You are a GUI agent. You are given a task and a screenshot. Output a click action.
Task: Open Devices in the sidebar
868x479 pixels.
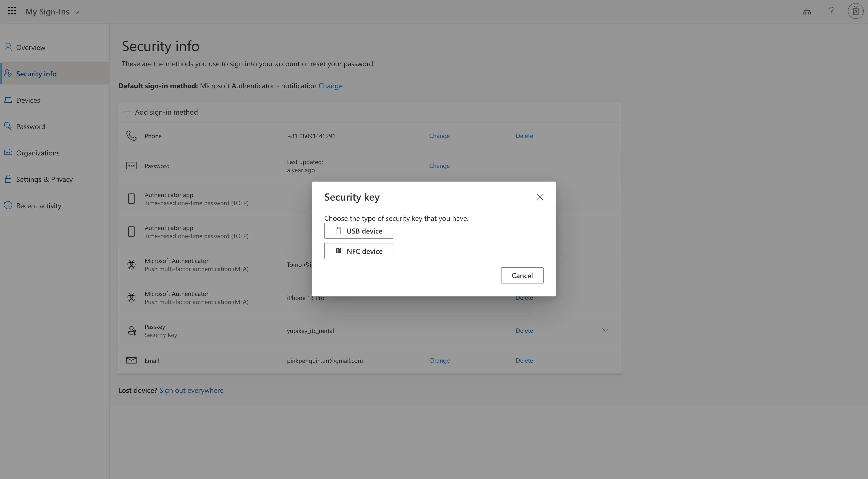[28, 100]
